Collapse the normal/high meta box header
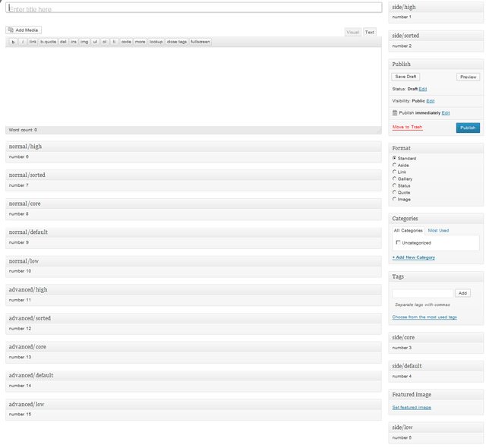This screenshot has width=486, height=448. [x=194, y=147]
